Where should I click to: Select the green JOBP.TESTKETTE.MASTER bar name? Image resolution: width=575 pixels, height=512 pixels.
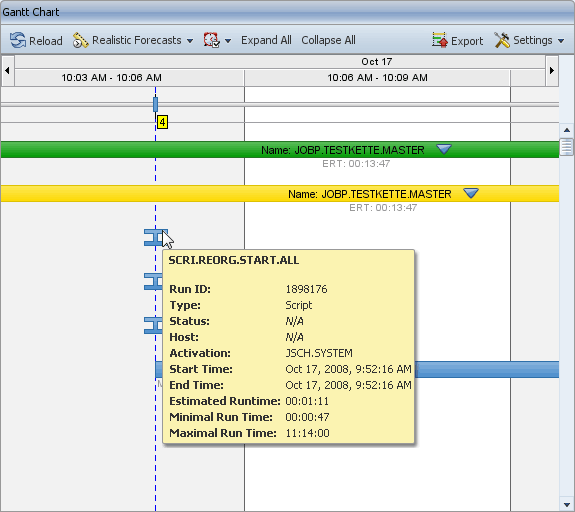pyautogui.click(x=343, y=150)
